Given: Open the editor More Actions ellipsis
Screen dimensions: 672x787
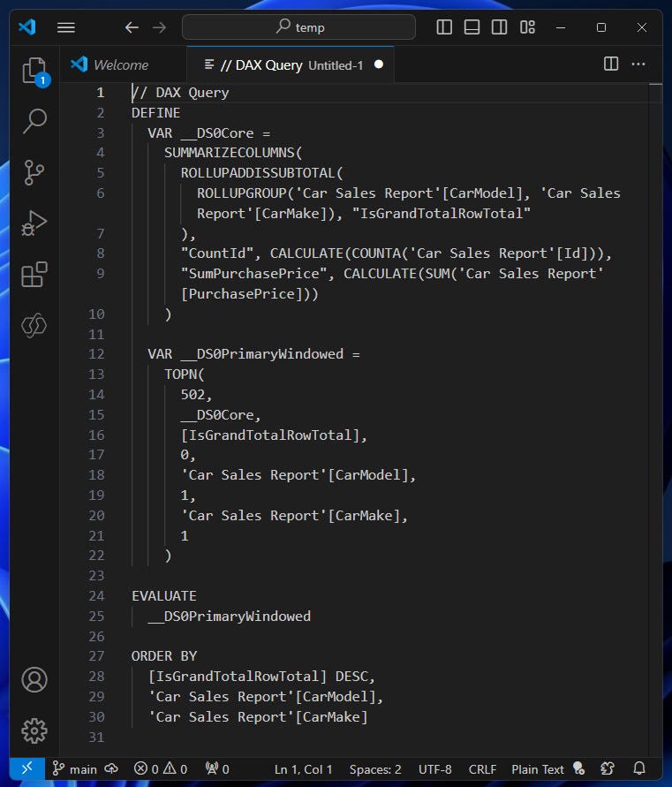Looking at the screenshot, I should 638,64.
